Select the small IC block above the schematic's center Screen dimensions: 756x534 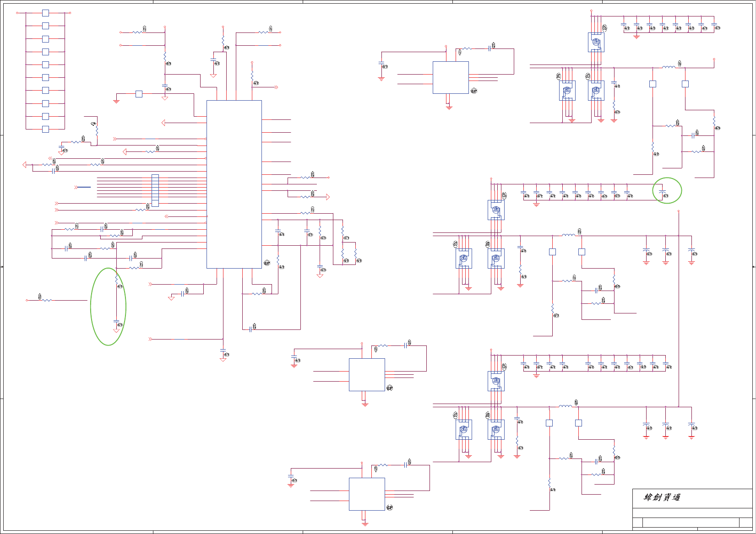[x=451, y=78]
